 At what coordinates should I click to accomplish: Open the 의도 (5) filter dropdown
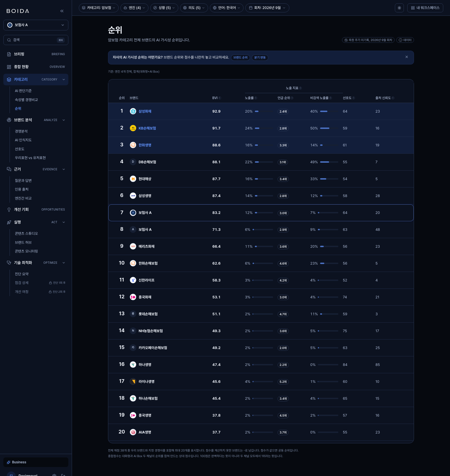point(194,8)
